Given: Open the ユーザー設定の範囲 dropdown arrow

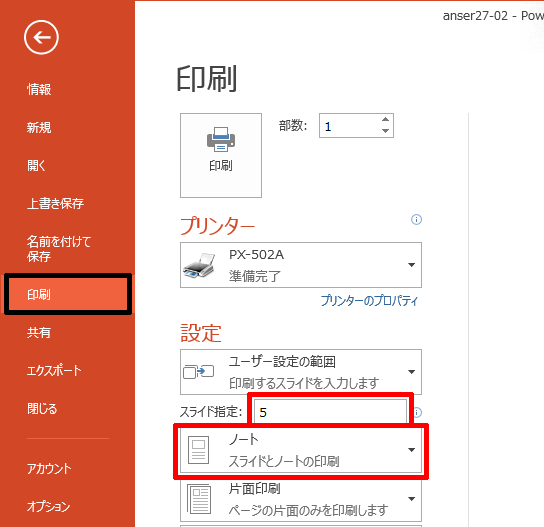Looking at the screenshot, I should click(411, 372).
